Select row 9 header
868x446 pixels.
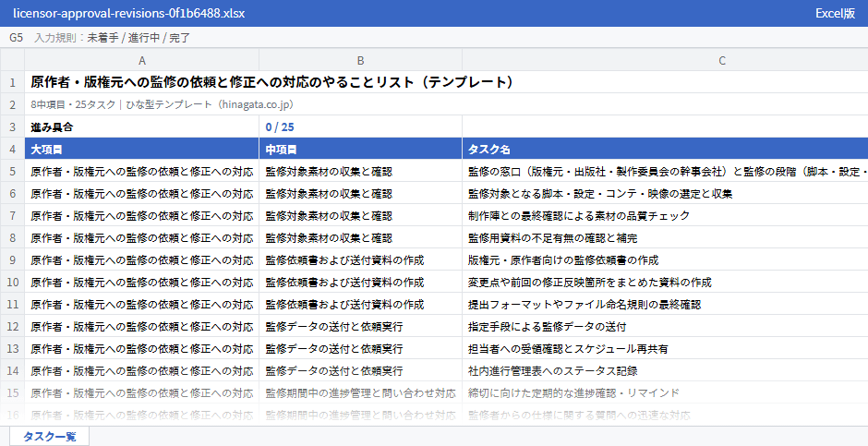12,260
